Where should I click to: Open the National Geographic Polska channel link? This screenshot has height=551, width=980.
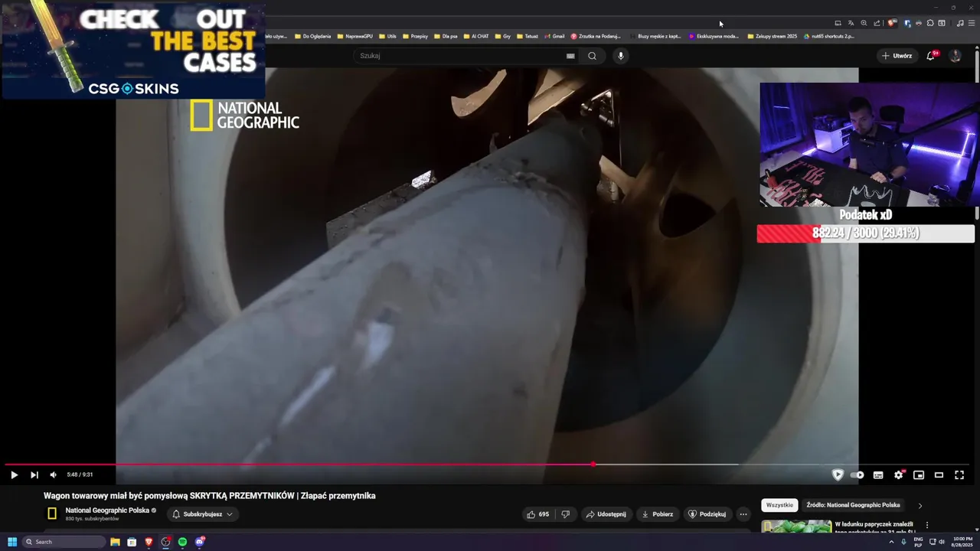107,510
